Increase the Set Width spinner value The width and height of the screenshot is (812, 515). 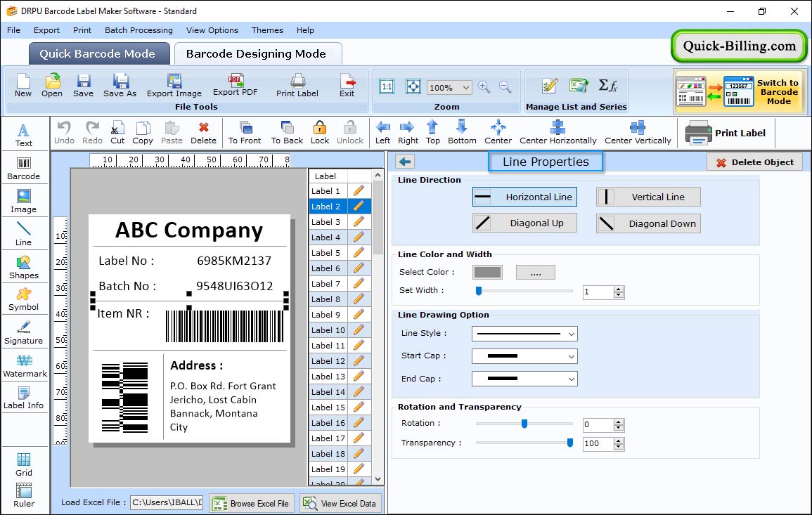click(619, 289)
